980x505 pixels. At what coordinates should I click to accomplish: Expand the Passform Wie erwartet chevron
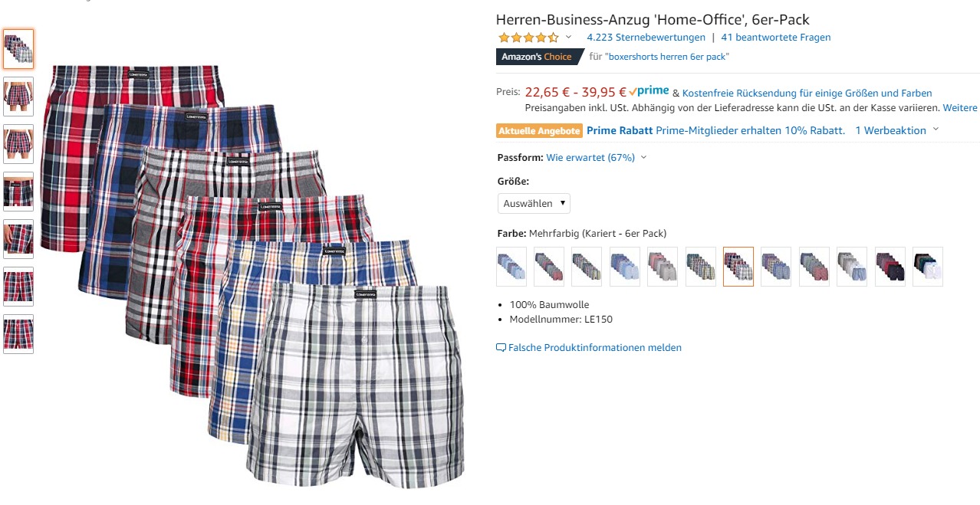click(643, 158)
